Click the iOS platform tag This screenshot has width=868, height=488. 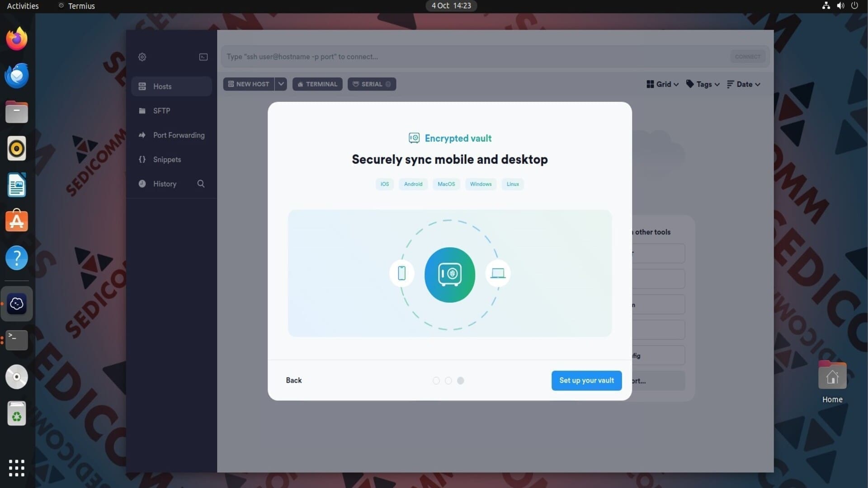(x=384, y=184)
